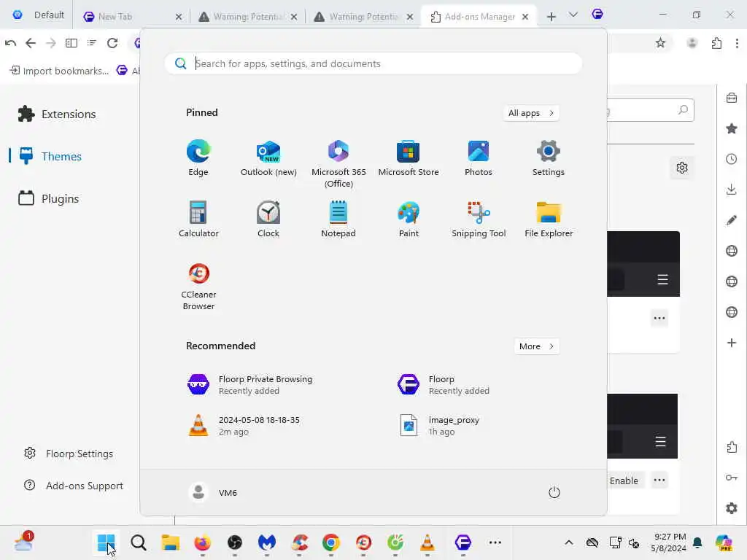Reload the current page
The height and width of the screenshot is (560, 747).
point(112,43)
